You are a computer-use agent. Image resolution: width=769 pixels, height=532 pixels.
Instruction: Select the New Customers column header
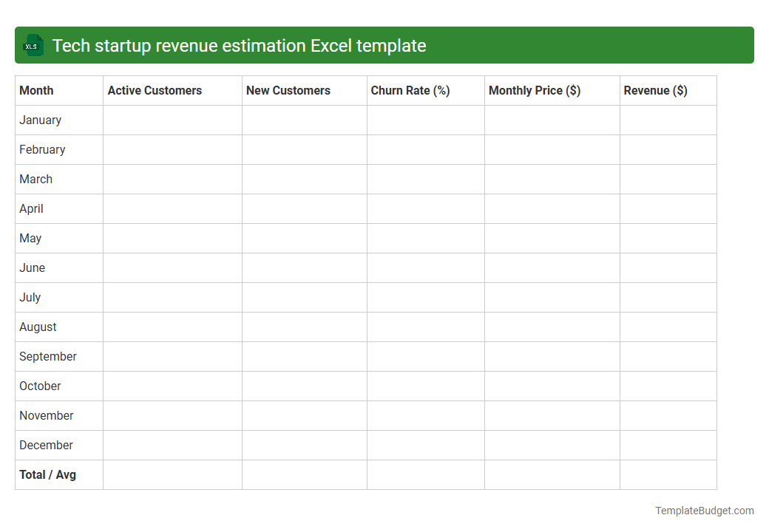(288, 90)
